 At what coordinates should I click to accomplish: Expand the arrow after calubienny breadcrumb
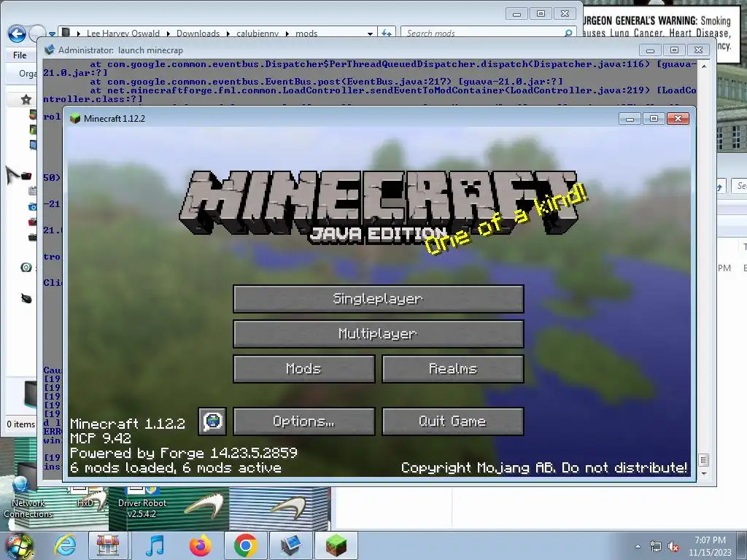[287, 34]
